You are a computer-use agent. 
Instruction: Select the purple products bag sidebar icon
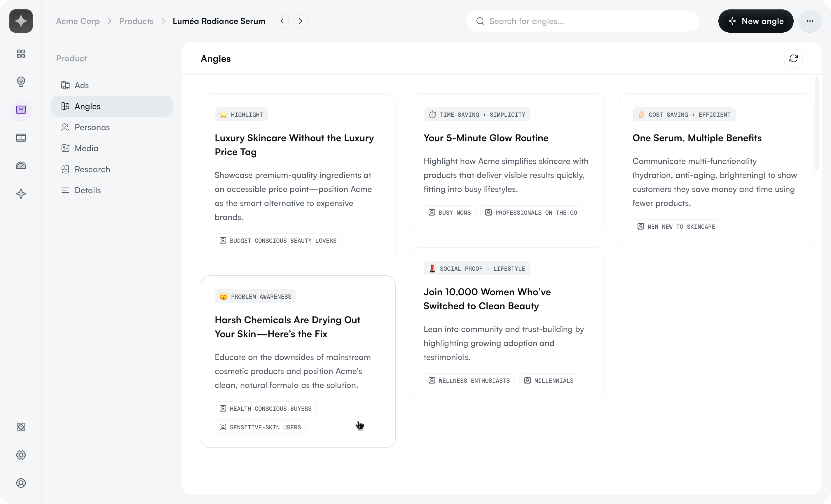(x=21, y=110)
